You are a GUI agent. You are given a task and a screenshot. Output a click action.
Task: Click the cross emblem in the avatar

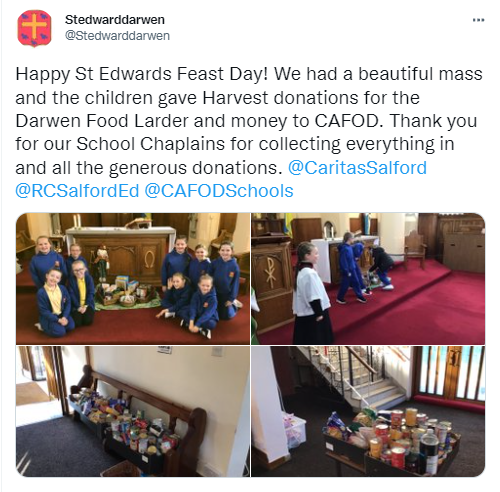coord(34,26)
